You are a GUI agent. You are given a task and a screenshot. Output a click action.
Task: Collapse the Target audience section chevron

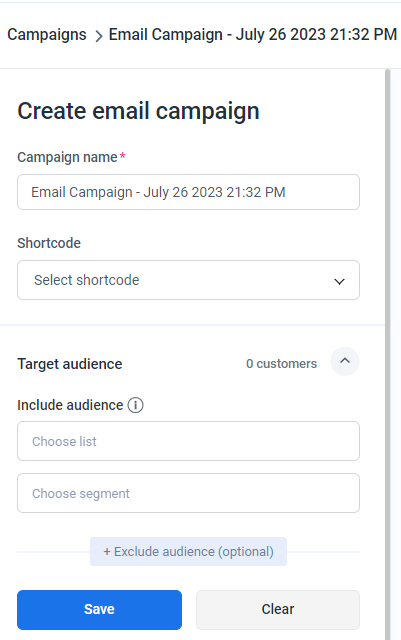[345, 361]
